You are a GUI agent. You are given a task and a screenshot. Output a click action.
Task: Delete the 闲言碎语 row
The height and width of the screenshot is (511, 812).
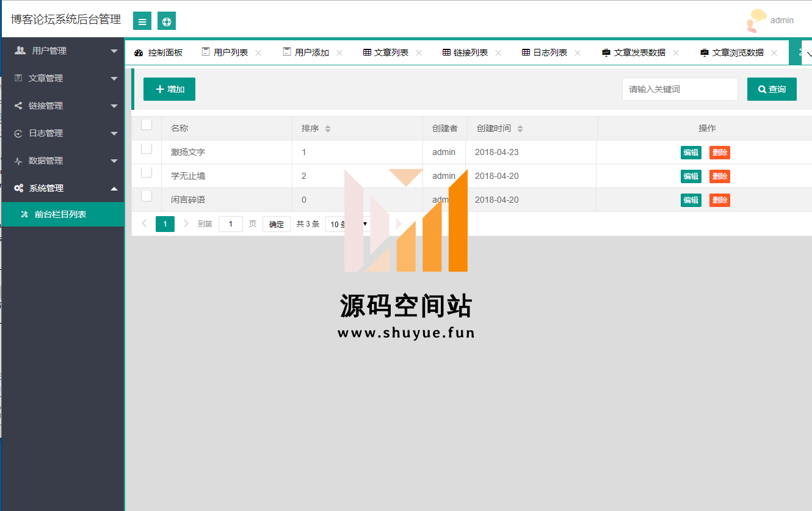click(x=720, y=200)
